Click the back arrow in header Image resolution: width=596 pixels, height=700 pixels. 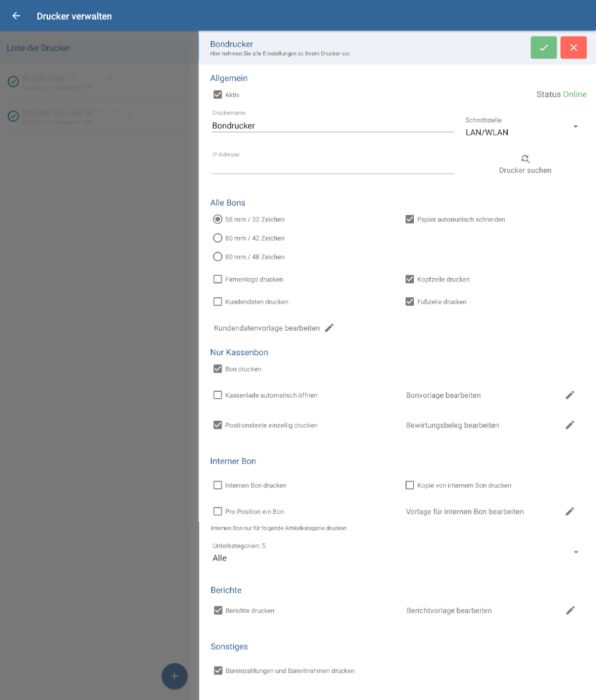pos(16,16)
